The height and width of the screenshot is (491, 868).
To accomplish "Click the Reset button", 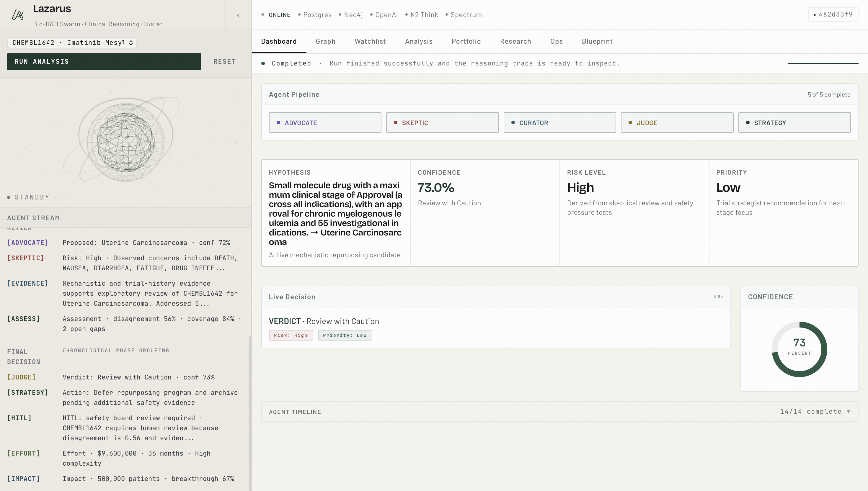I will click(225, 61).
